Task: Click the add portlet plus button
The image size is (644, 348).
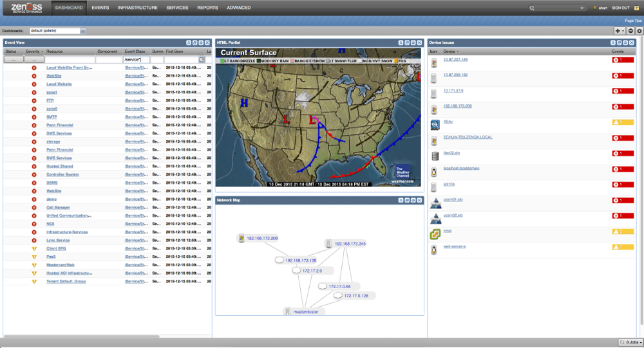Action: [619, 31]
